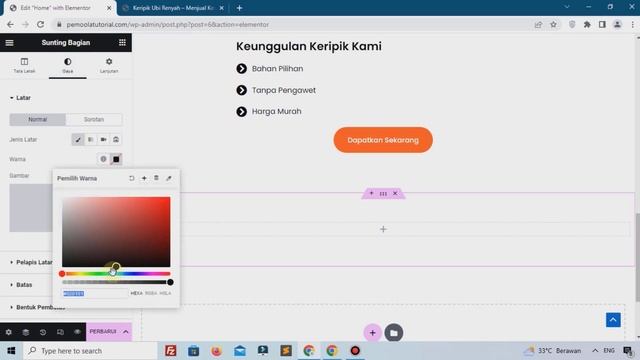The image size is (640, 360).
Task: Choose gradient background type
Action: (91, 140)
